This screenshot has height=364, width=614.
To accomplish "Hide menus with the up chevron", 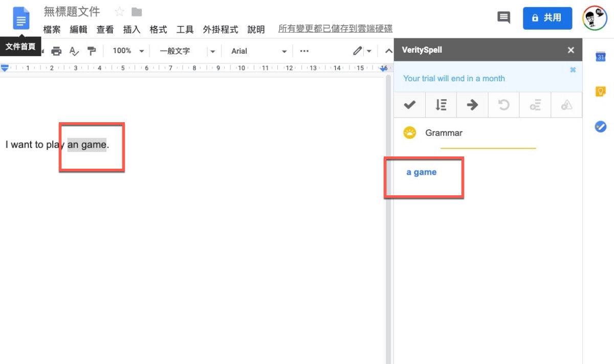I will tap(388, 51).
